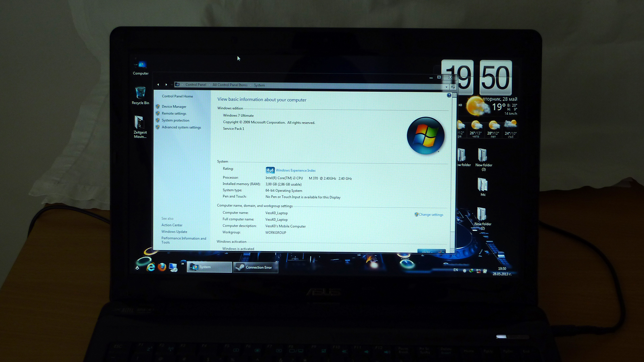Image resolution: width=644 pixels, height=362 pixels.
Task: Switch to the Connection Error taskbar button
Action: tap(255, 267)
